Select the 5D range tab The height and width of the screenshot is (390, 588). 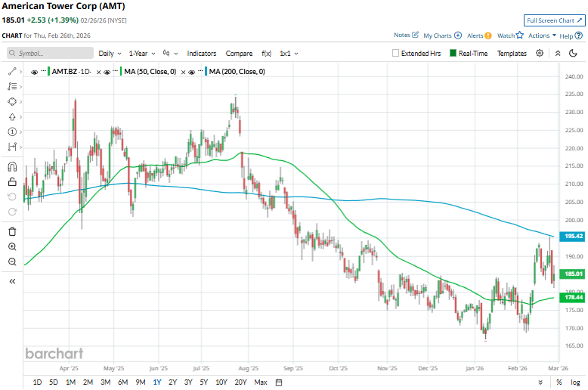[54, 382]
